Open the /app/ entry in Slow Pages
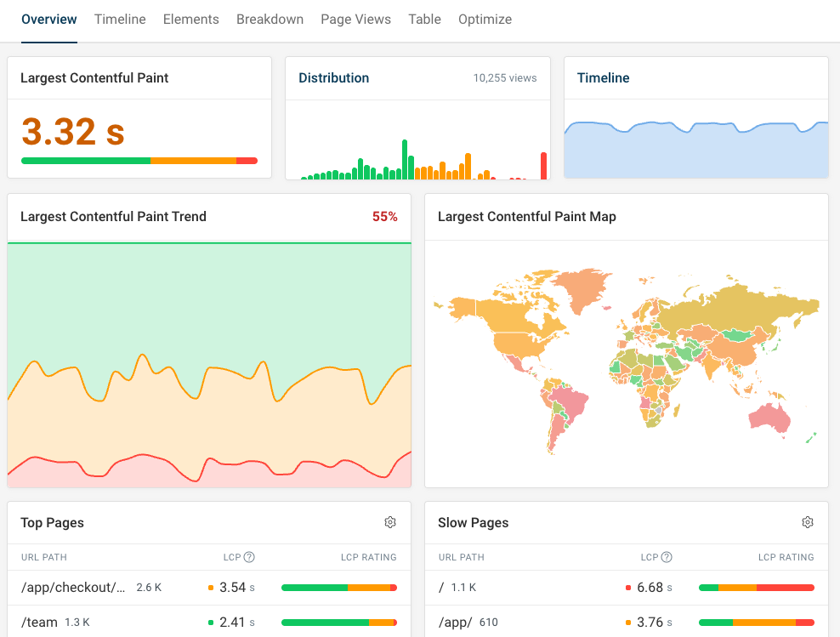 (452, 622)
